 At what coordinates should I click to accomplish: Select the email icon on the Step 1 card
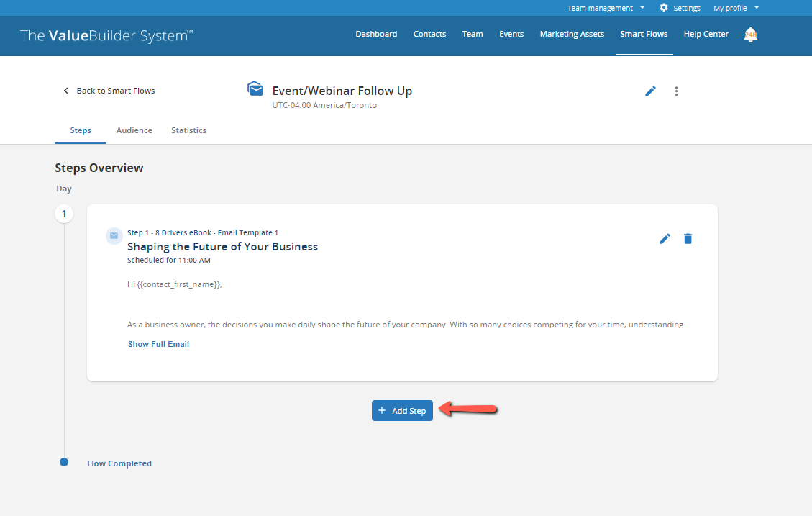pyautogui.click(x=114, y=235)
